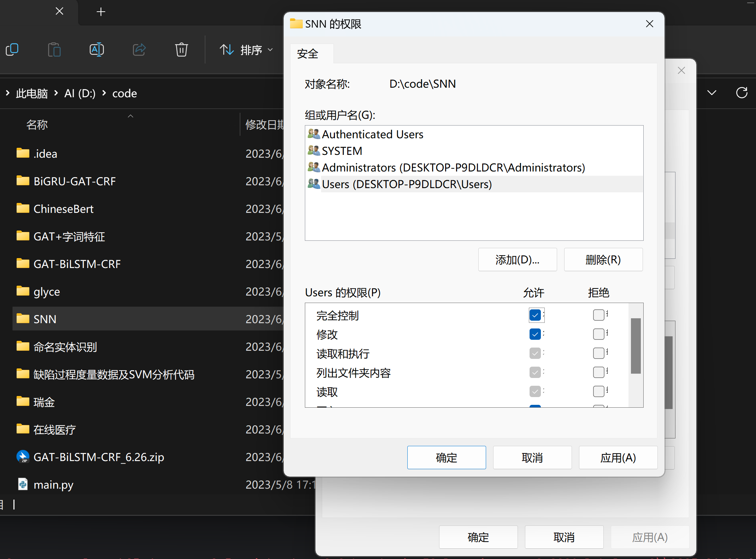This screenshot has width=756, height=559.
Task: Click the permissions list scrollbar thumb
Action: pyautogui.click(x=636, y=346)
